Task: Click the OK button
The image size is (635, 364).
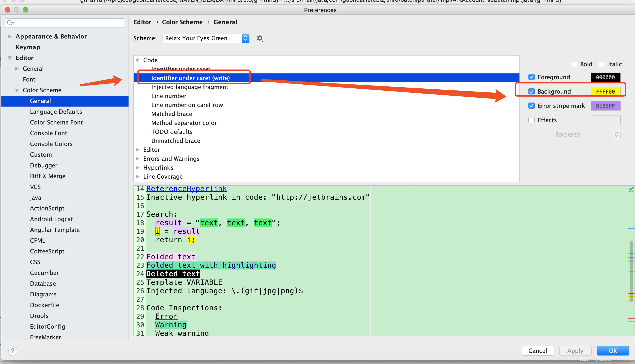Action: (613, 351)
